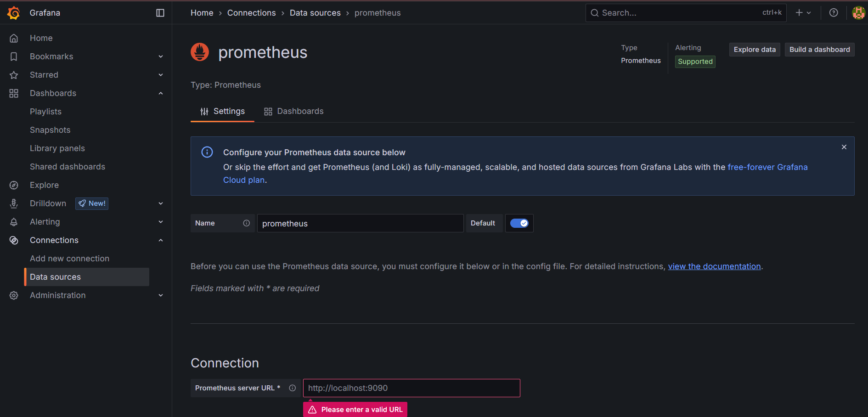Click the Supported alerting badge
Image resolution: width=868 pixels, height=417 pixels.
coord(695,62)
